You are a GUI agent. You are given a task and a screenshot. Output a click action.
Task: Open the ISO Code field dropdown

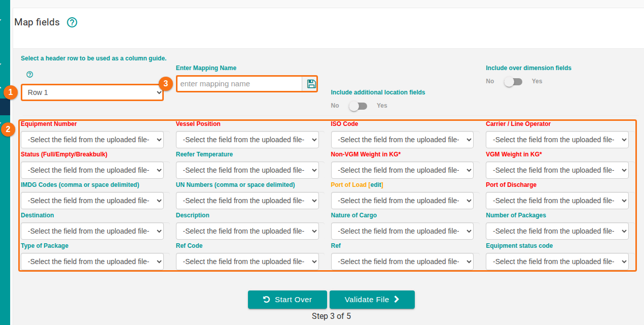[402, 140]
